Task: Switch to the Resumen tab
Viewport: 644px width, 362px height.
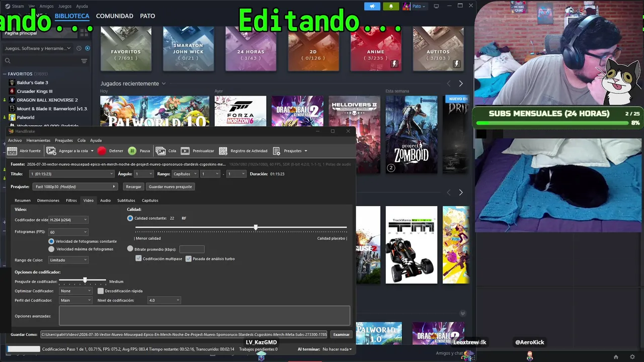Action: 23,201
